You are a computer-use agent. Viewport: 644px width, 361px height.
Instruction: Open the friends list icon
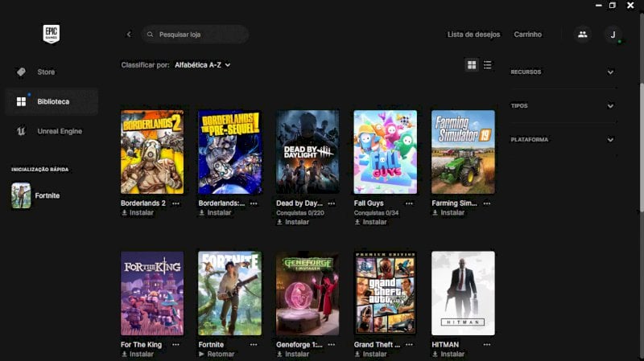582,35
